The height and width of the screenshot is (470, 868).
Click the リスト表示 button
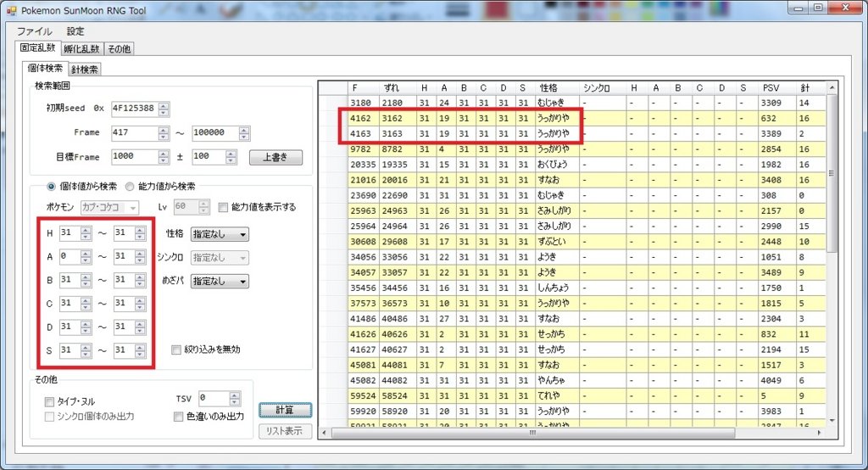(285, 431)
